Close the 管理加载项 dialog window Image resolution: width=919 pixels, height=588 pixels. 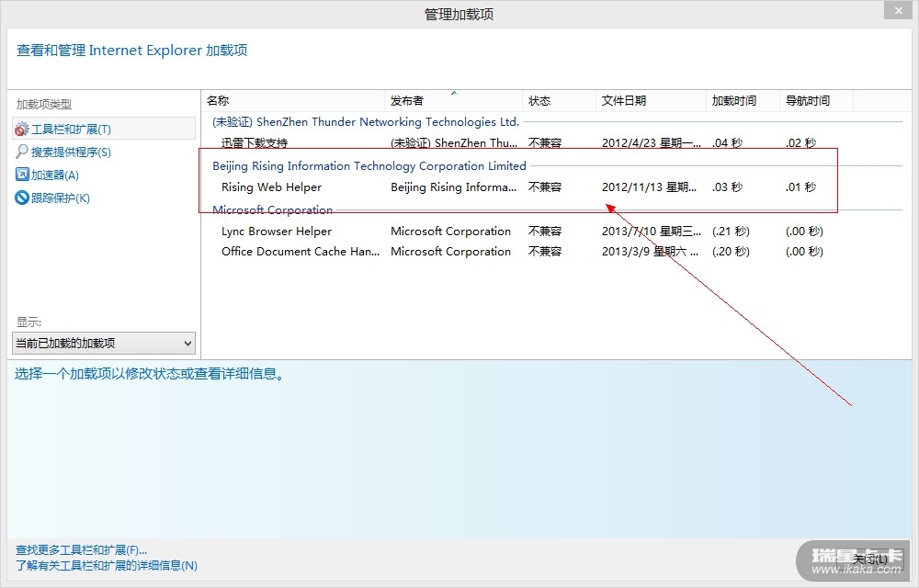click(x=899, y=10)
